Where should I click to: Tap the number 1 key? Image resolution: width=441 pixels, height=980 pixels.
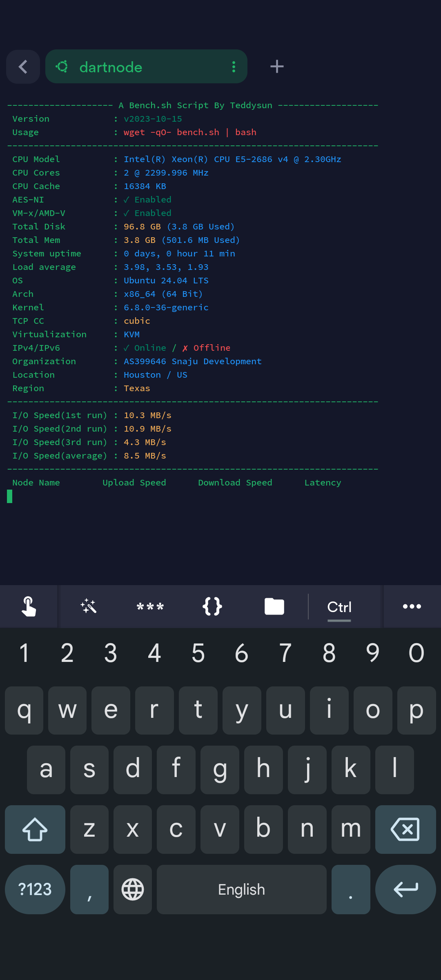point(24,653)
